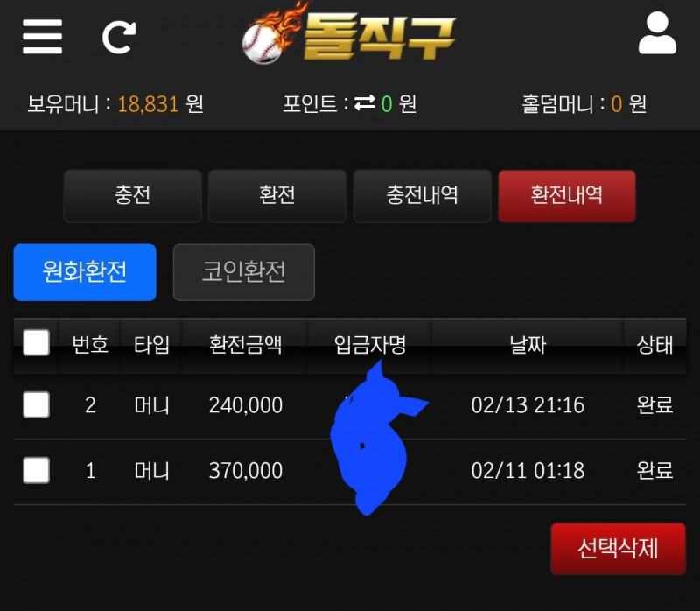Image resolution: width=700 pixels, height=611 pixels.
Task: Select the 240,000 withdrawal amount entry
Action: pyautogui.click(x=246, y=405)
